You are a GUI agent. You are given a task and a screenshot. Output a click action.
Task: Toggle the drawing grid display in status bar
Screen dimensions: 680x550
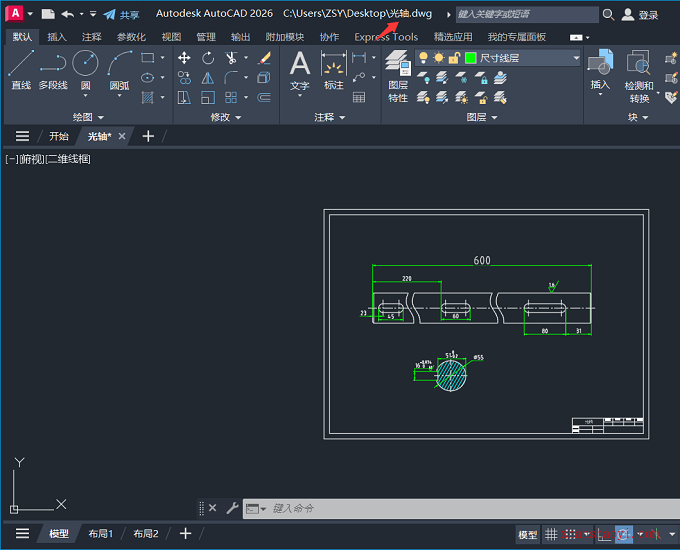(x=551, y=535)
